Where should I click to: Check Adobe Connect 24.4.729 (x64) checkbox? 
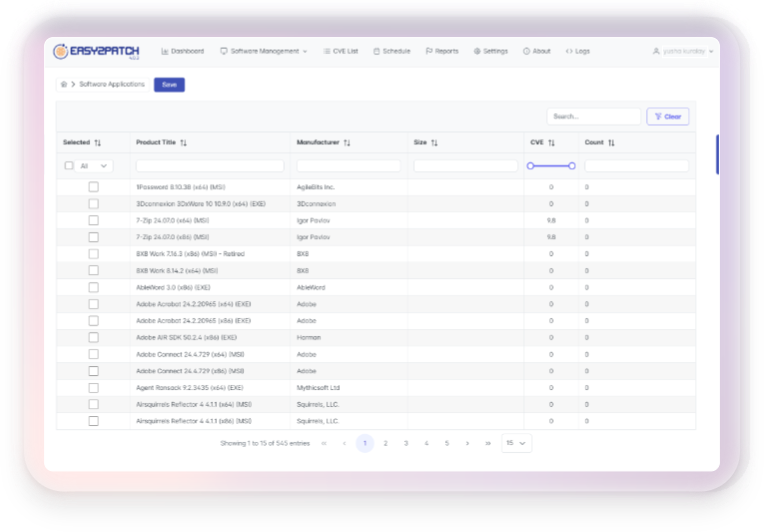[94, 354]
